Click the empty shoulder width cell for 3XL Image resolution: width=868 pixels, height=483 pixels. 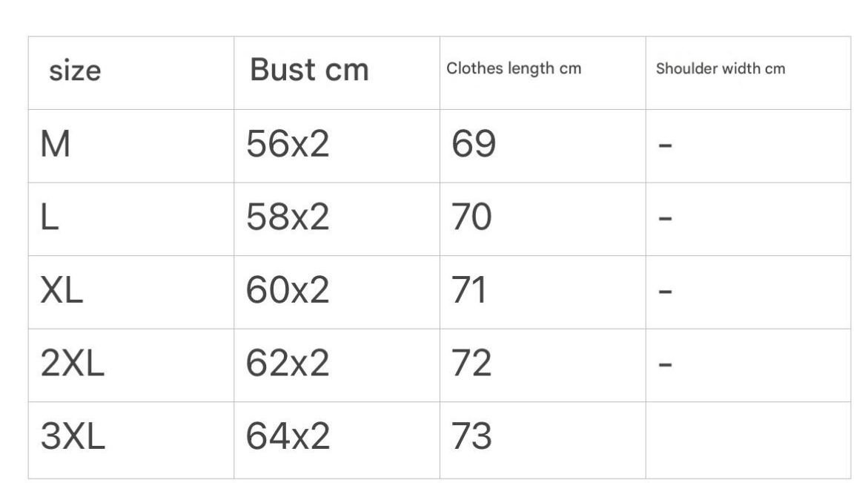coord(748,439)
